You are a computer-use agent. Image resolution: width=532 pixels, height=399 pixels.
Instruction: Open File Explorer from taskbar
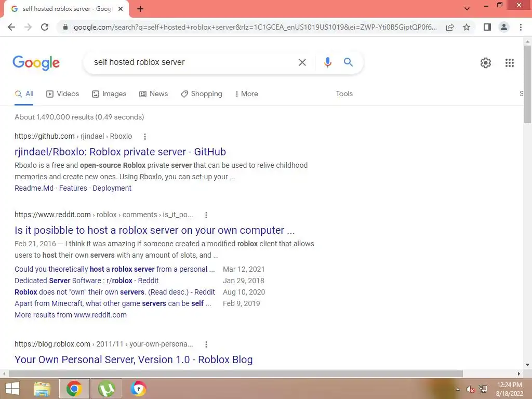tap(42, 389)
